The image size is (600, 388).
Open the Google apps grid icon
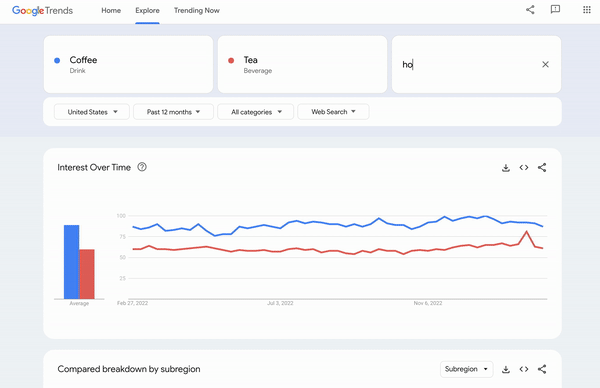[x=587, y=10]
